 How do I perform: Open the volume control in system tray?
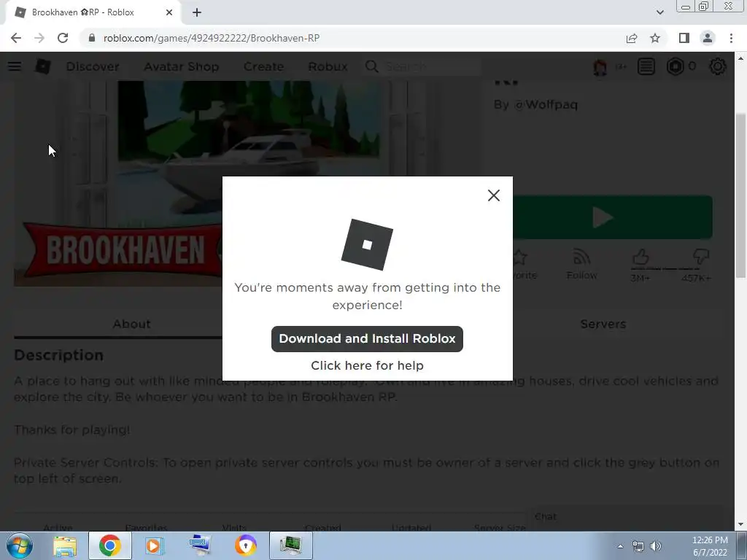(656, 546)
